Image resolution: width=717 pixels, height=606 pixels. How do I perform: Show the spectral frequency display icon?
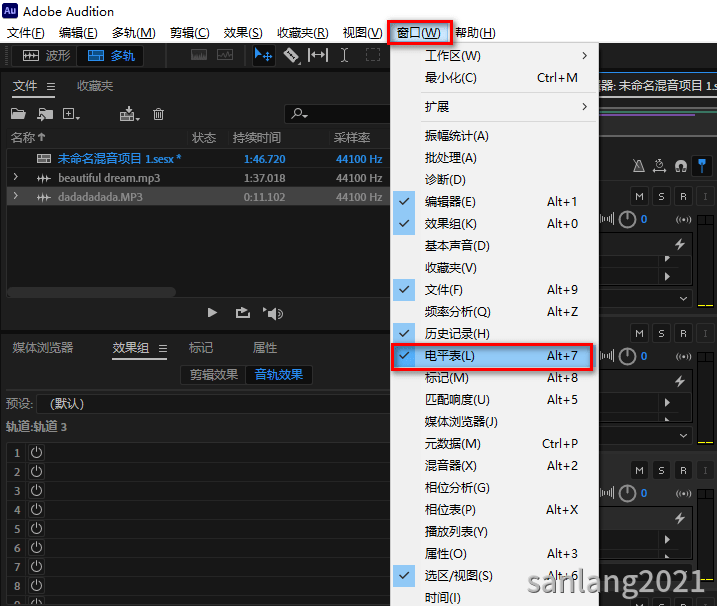tap(198, 55)
